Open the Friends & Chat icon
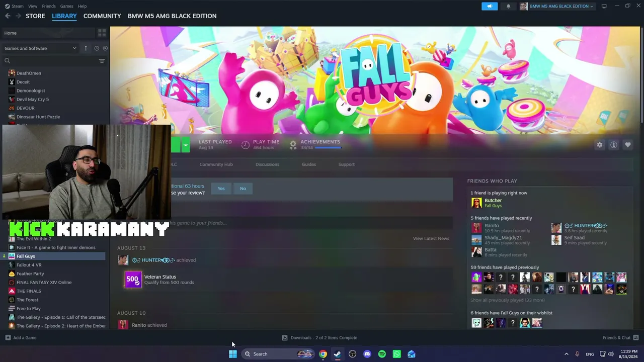 635,337
